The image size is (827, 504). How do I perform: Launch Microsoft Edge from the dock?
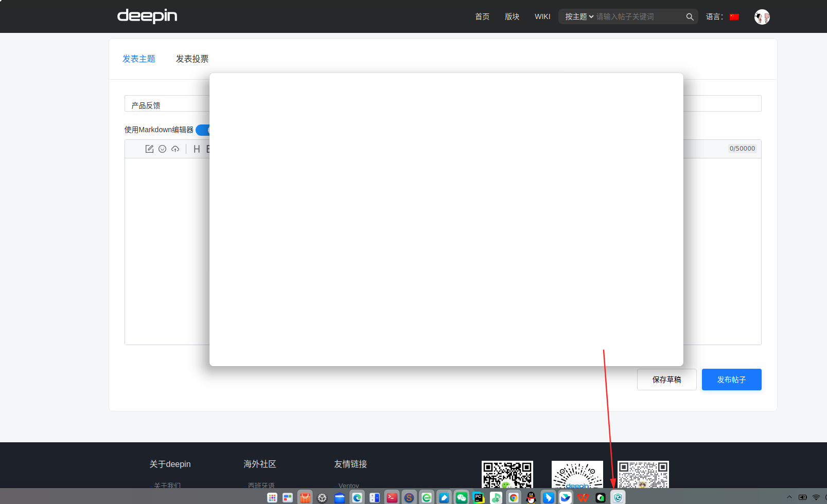coord(357,497)
